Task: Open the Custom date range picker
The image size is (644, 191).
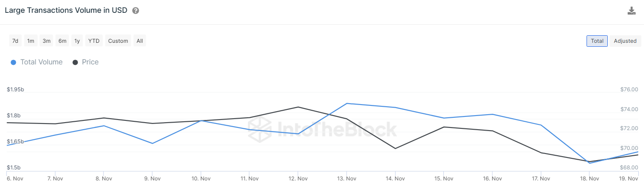Action: [x=118, y=41]
